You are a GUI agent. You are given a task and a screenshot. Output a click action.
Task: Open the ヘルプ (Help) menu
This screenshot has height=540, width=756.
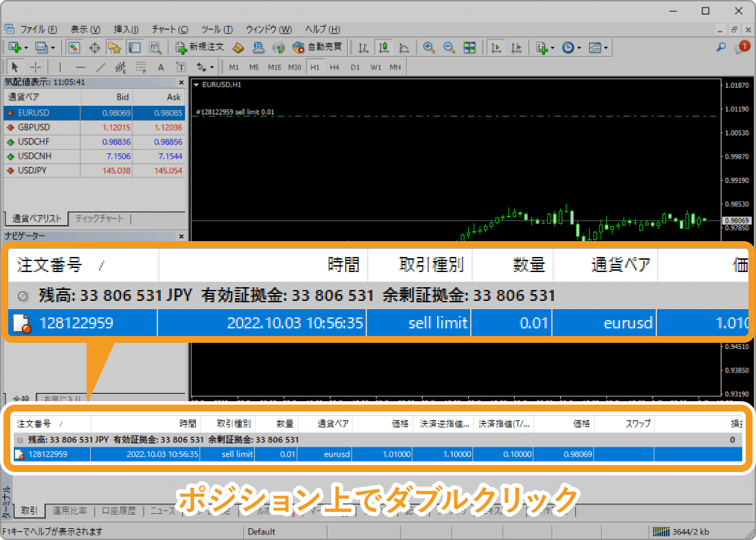pyautogui.click(x=322, y=30)
